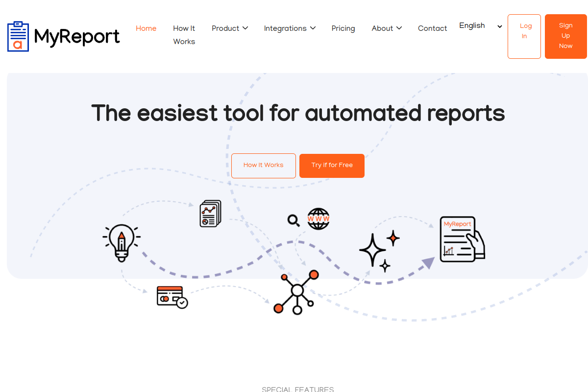This screenshot has height=392, width=588.
Task: Open How It Works nav item
Action: pyautogui.click(x=184, y=35)
